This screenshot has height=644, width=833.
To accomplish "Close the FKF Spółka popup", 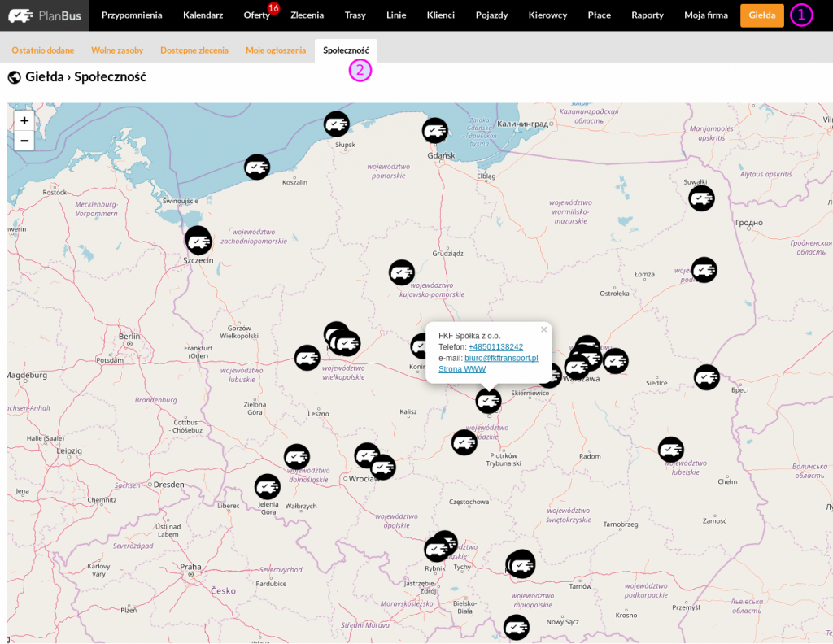I will click(544, 329).
